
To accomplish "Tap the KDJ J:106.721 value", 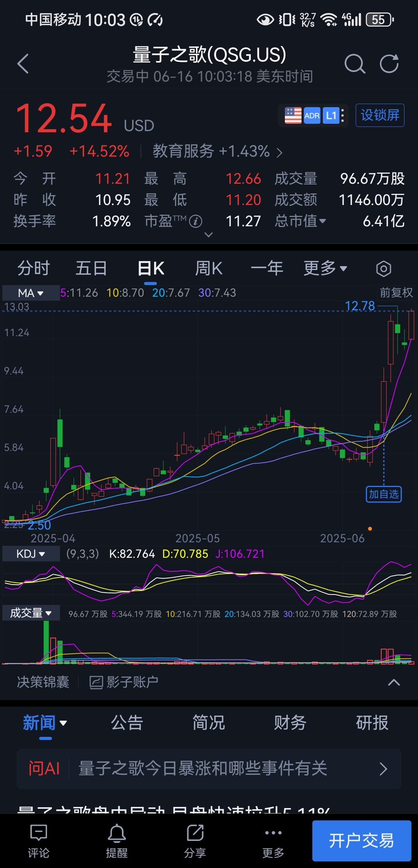I will [240, 554].
